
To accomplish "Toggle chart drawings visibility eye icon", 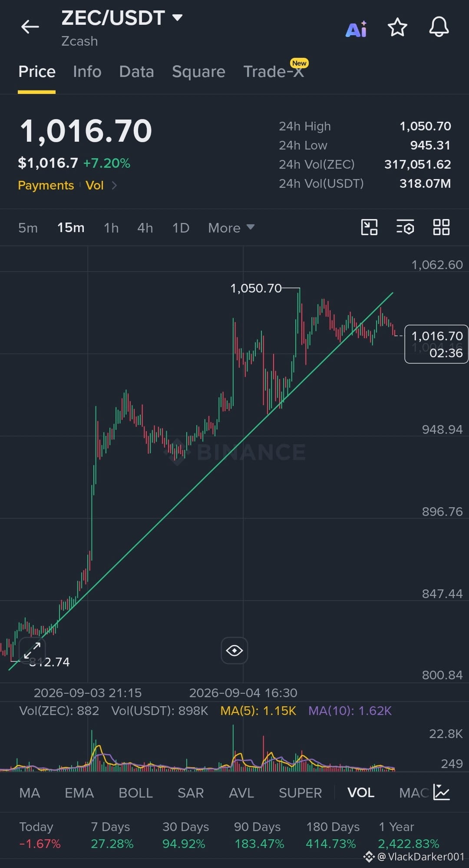I will 234,651.
